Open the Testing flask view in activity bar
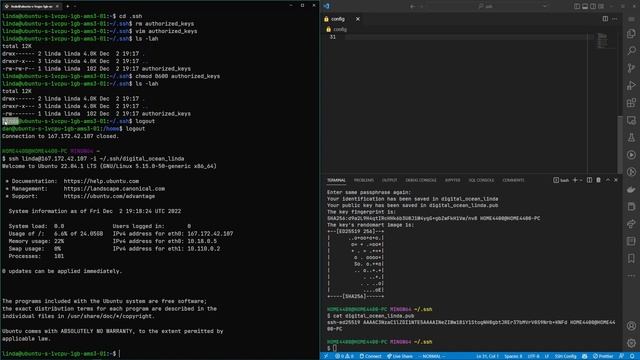 (x=631, y=138)
